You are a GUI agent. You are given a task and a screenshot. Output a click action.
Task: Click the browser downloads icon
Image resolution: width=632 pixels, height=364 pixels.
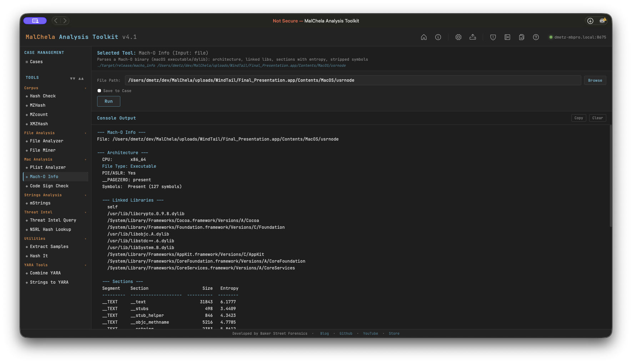(590, 21)
